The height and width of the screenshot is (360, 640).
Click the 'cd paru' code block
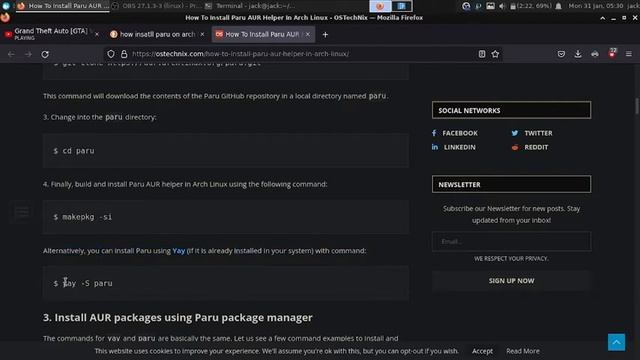pyautogui.click(x=226, y=150)
